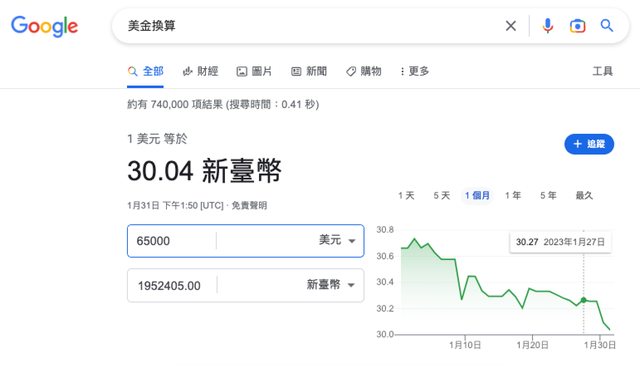Expand the 更多 more menu
This screenshot has height=366, width=640.
pyautogui.click(x=414, y=71)
